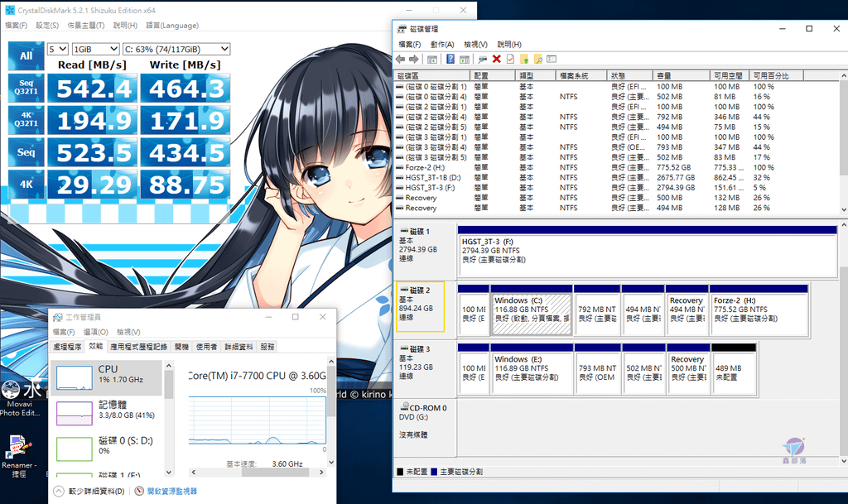Switch to 處理程序 tab in Task Manager
Viewport: 848px width, 504px height.
click(67, 347)
